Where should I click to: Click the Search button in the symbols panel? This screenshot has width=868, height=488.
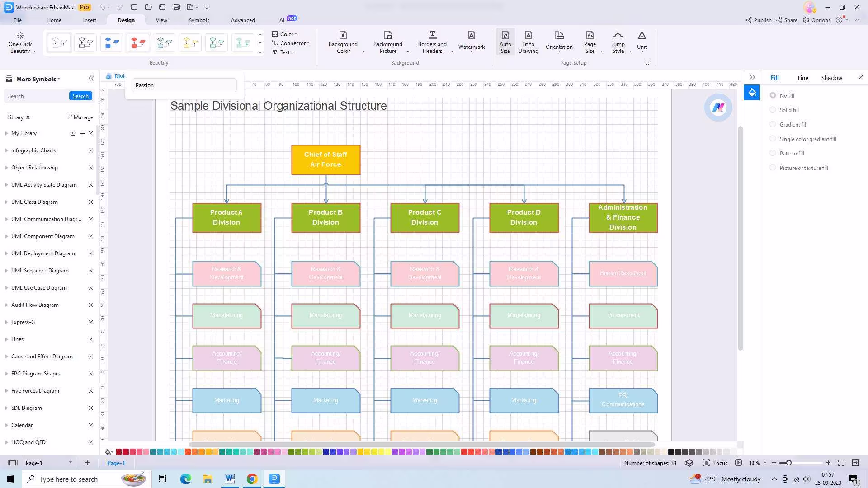pyautogui.click(x=80, y=96)
